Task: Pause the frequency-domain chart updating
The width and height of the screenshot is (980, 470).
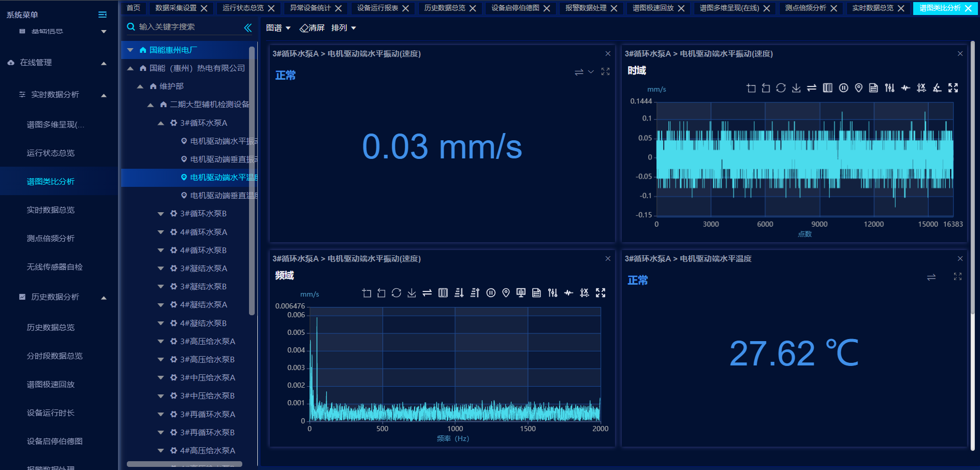Action: (491, 293)
